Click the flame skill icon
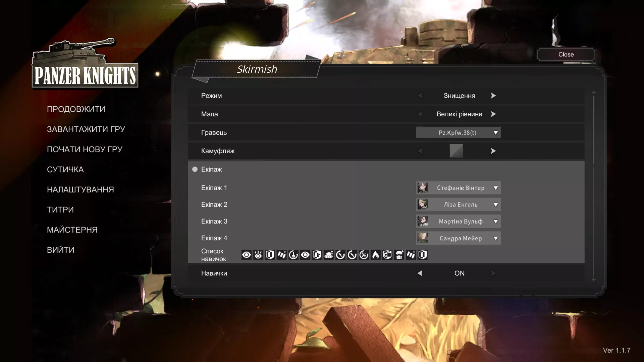This screenshot has height=362, width=644. tap(376, 255)
